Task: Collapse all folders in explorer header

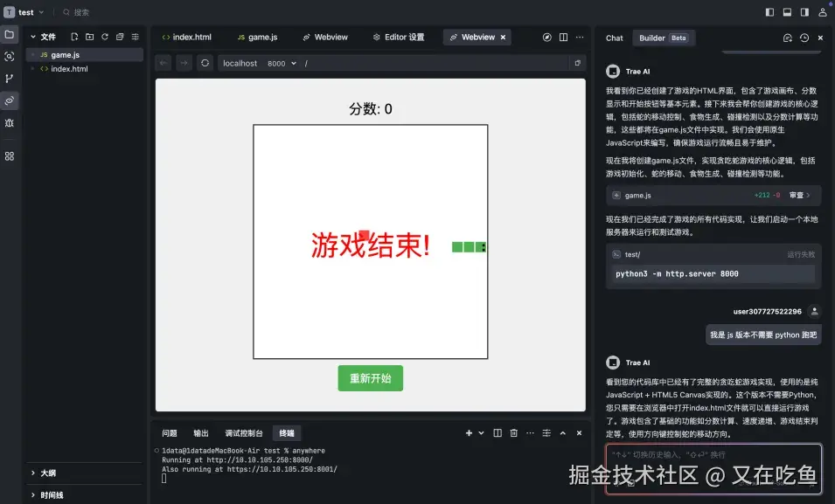Action: [120, 37]
